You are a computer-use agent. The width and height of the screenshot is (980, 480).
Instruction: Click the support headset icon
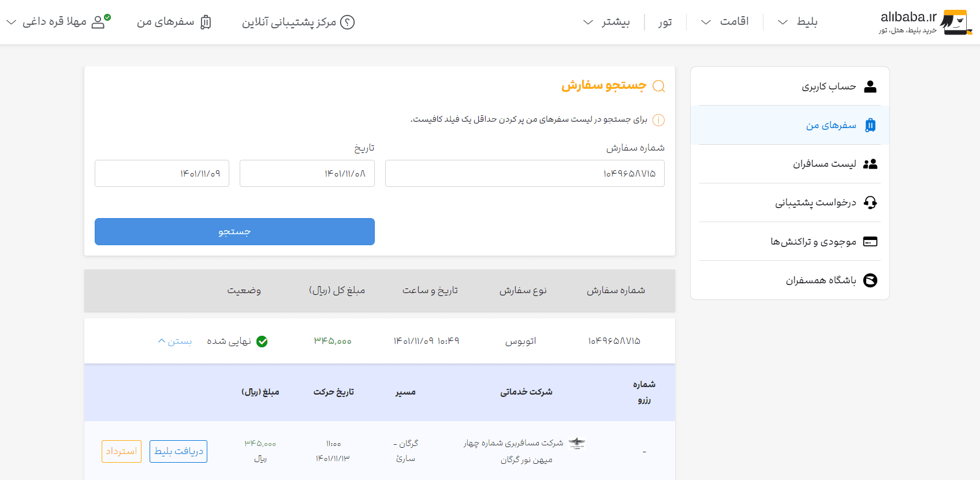[870, 202]
